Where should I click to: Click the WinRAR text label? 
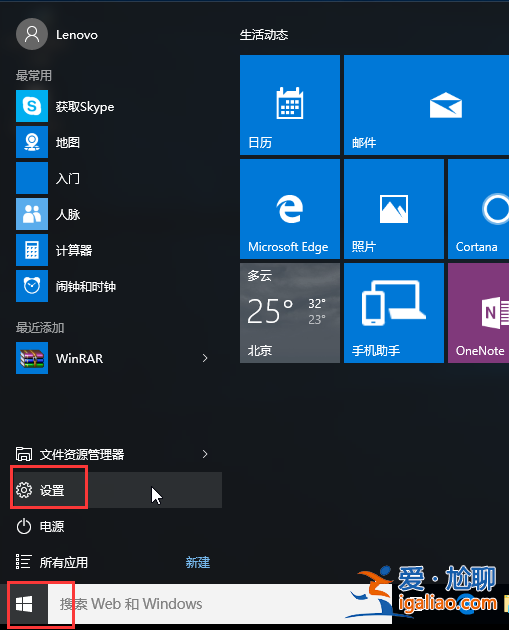coord(80,358)
